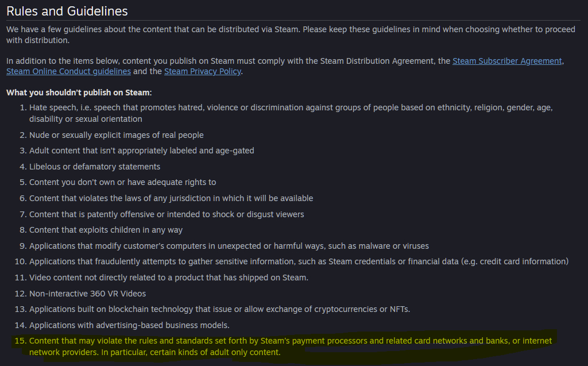Click the highlighted payment processors rule

[x=290, y=341]
